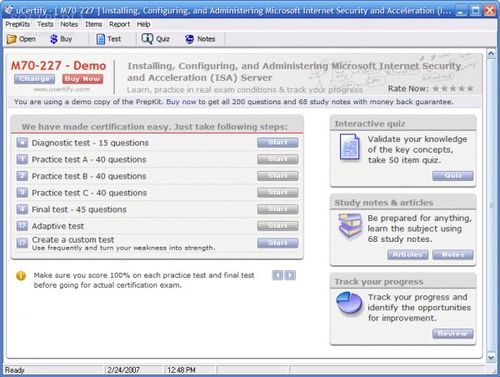This screenshot has height=377, width=500.
Task: Click the 'Adaptive test' label
Action: [x=58, y=226]
